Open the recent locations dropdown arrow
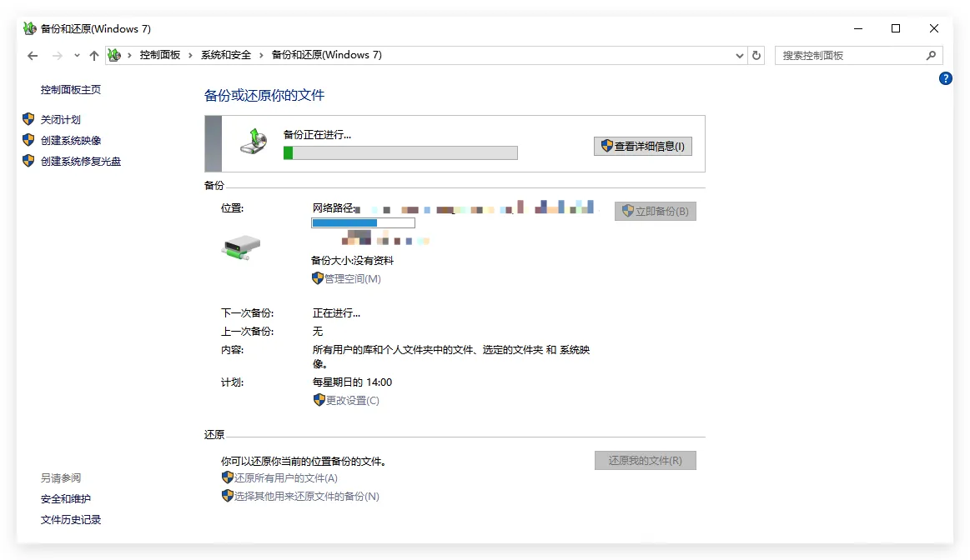970x560 pixels. [77, 56]
